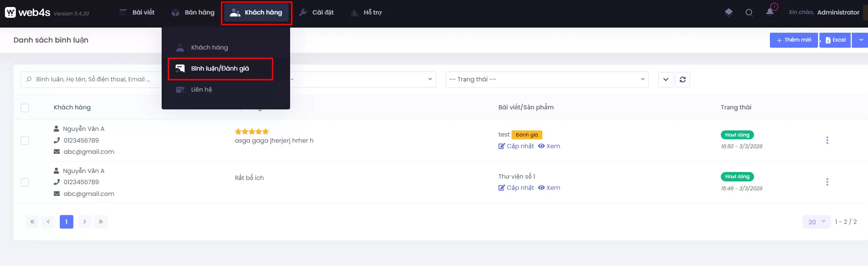
Task: Click the notification bell icon
Action: pos(770,12)
